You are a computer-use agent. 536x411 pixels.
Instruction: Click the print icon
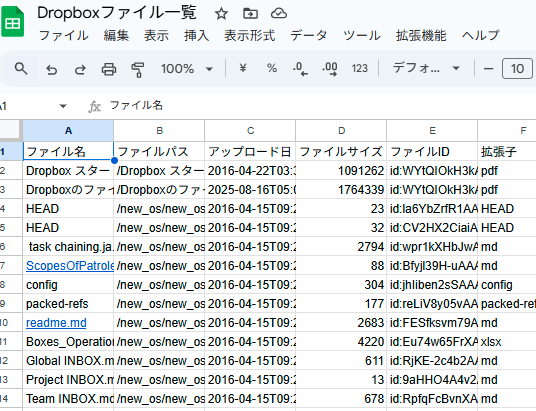pyautogui.click(x=109, y=69)
